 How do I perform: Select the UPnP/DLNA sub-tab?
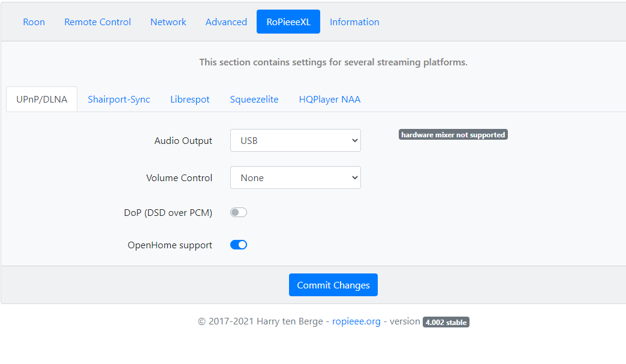[41, 100]
